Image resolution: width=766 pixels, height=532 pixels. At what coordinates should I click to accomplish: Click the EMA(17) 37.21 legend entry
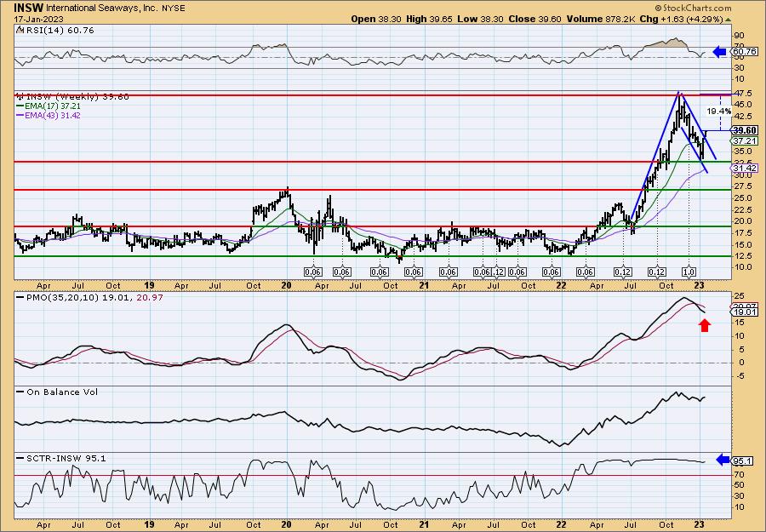(49, 106)
